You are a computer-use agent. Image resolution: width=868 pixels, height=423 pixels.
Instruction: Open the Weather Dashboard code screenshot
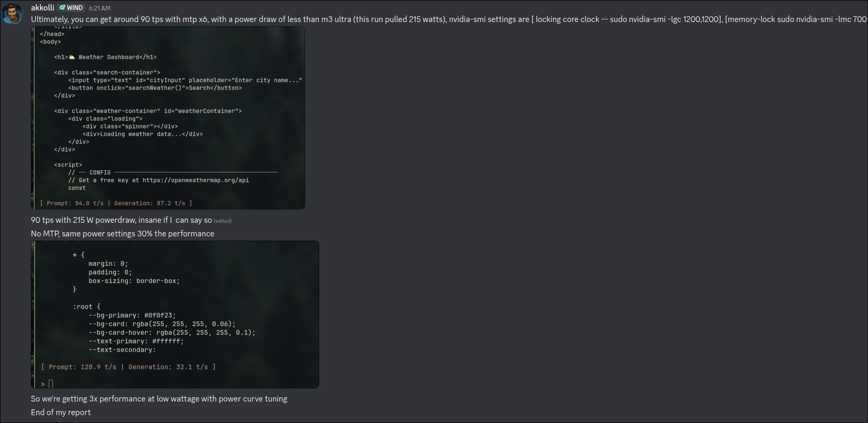click(168, 118)
